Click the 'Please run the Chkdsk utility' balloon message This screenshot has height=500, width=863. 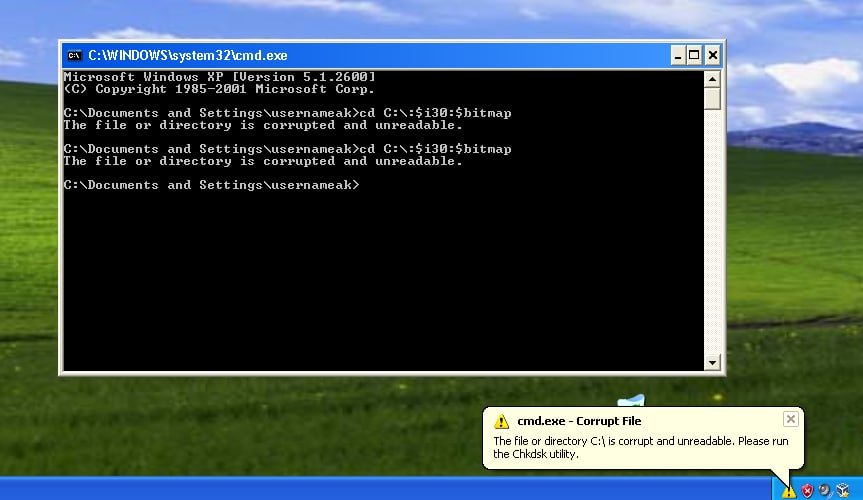click(x=641, y=448)
